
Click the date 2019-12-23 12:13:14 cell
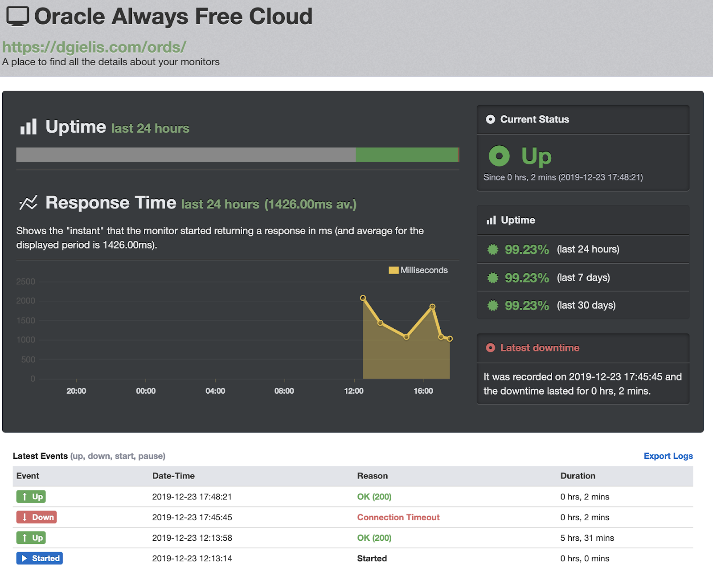click(x=192, y=558)
